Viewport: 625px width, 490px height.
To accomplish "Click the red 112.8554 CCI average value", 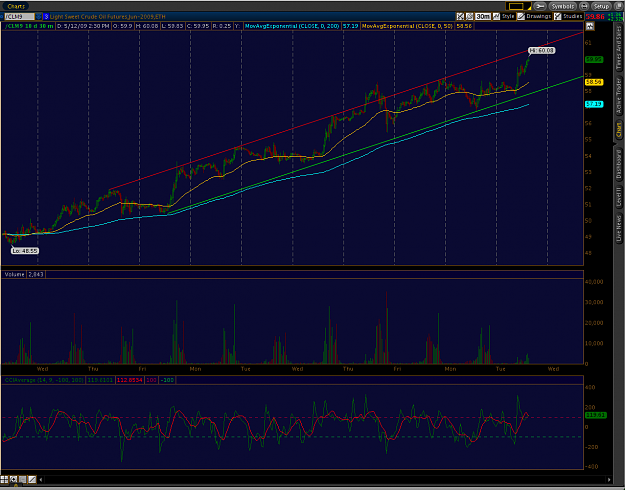I will (x=128, y=380).
